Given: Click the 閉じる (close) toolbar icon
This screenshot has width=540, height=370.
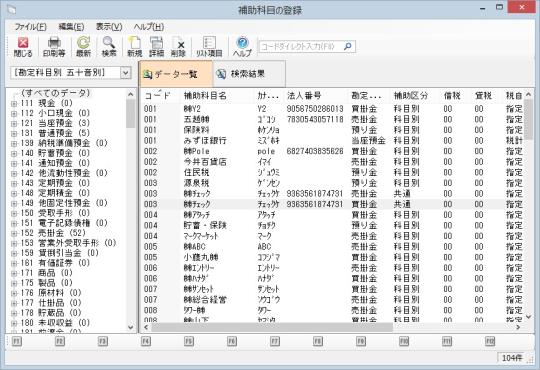Looking at the screenshot, I should point(23,47).
